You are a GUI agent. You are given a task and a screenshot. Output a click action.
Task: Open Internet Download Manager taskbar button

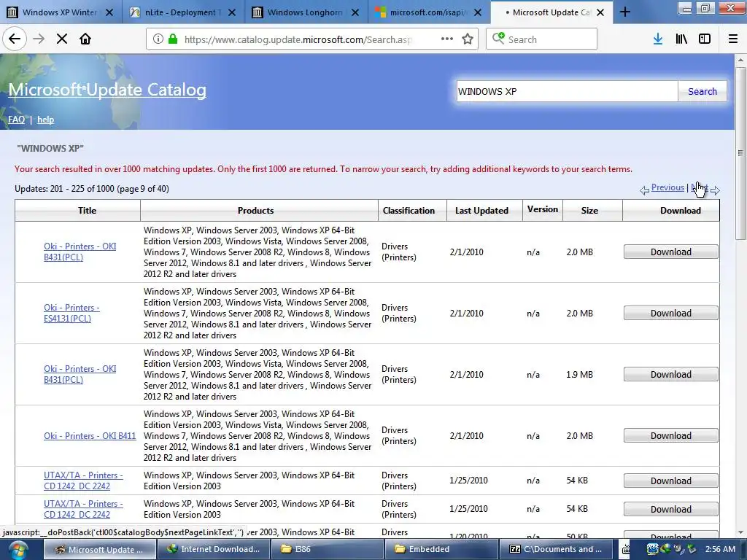[x=213, y=550]
